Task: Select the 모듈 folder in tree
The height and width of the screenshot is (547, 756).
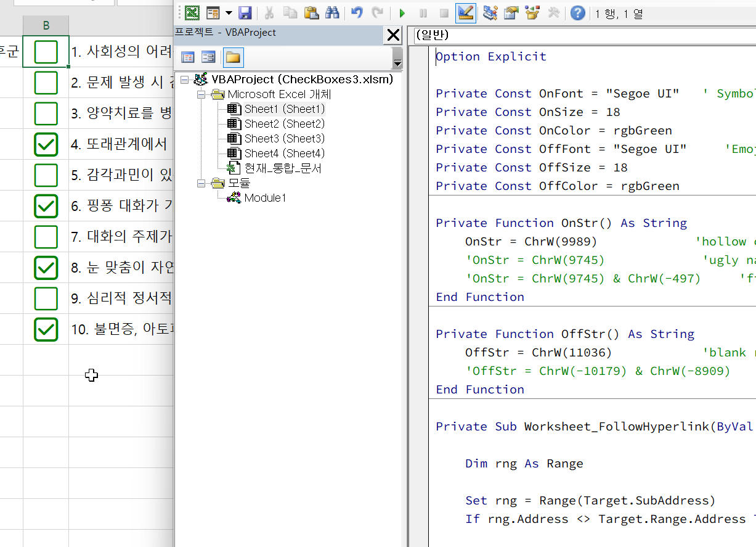Action: (x=239, y=183)
